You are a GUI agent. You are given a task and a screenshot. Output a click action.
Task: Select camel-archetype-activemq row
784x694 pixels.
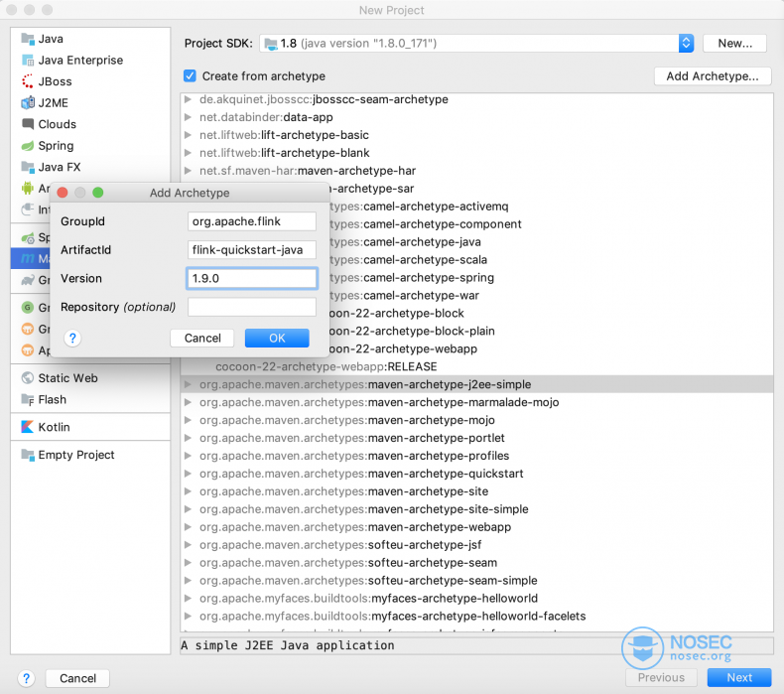(552, 207)
